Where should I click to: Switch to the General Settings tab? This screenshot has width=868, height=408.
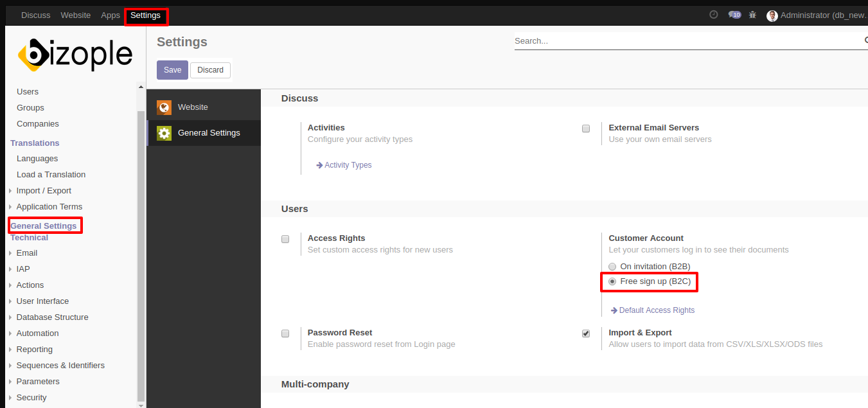pyautogui.click(x=204, y=133)
